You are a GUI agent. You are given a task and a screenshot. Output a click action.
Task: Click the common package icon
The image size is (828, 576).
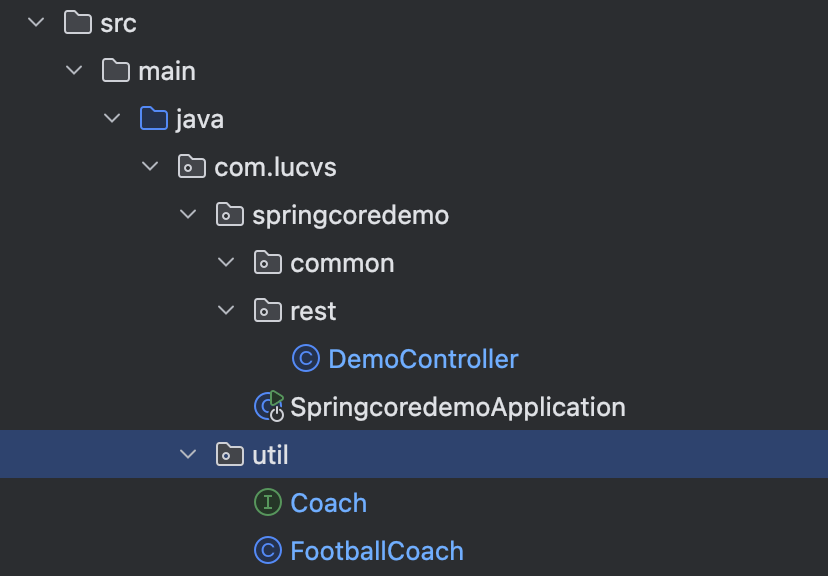[x=267, y=263]
